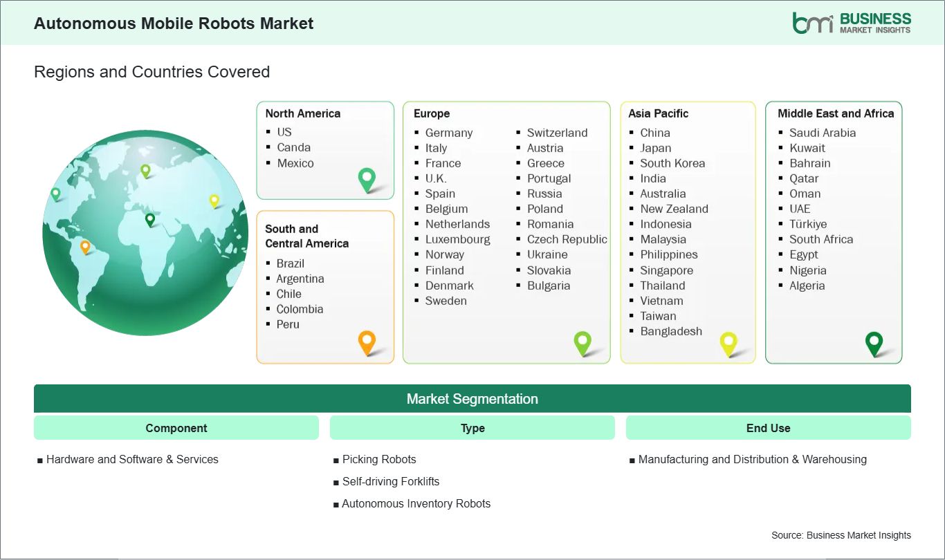Click Brazil in South and Central America list
Viewport: 945px width, 560px height.
291,263
